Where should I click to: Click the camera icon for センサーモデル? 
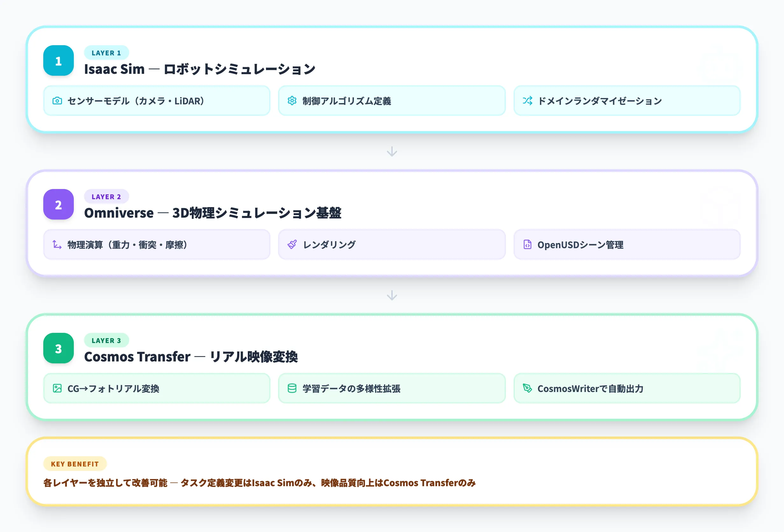coord(57,101)
